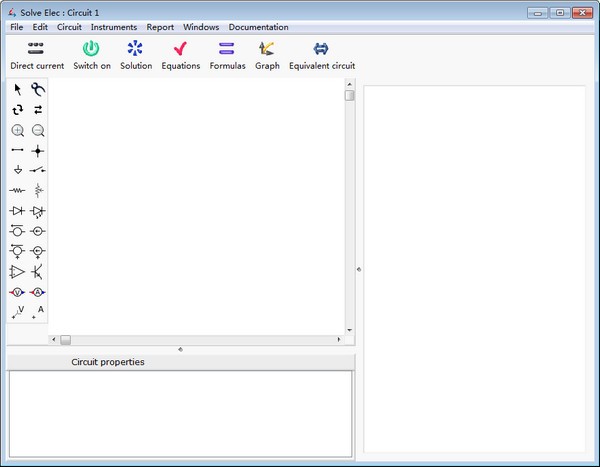This screenshot has height=467, width=600.
Task: Select the voltmeter instrument icon
Action: point(17,292)
